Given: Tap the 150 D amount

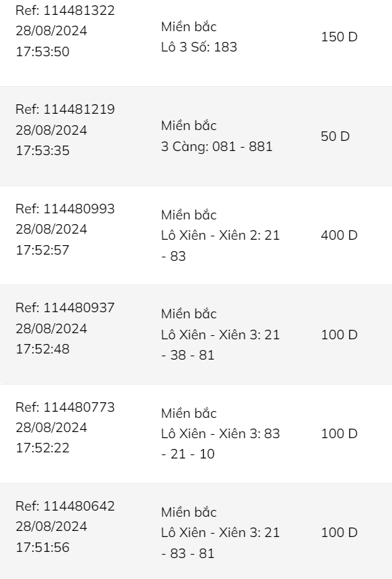Looking at the screenshot, I should tap(339, 37).
